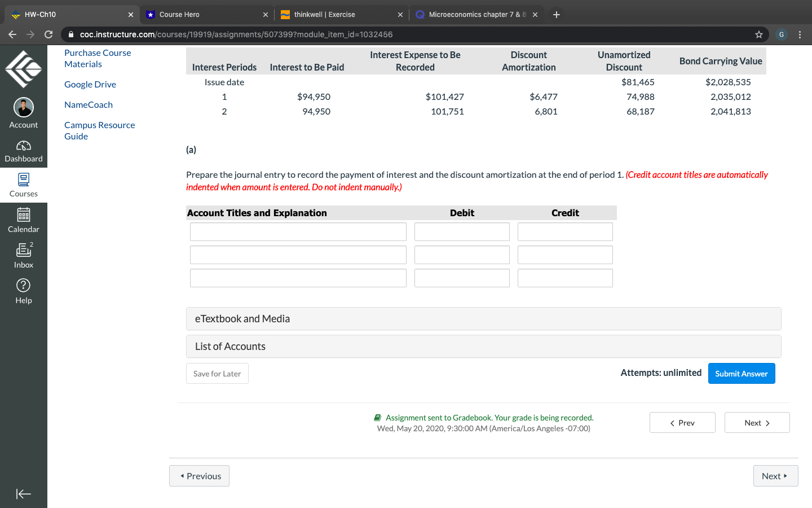This screenshot has width=812, height=508.
Task: Close the Microeconomics chapter tab
Action: point(535,15)
